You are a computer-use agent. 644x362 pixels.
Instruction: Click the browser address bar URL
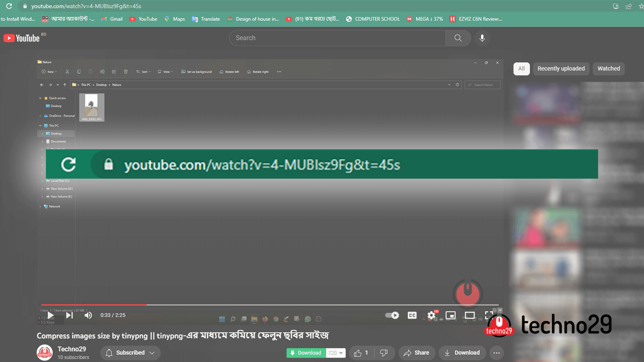[x=86, y=6]
